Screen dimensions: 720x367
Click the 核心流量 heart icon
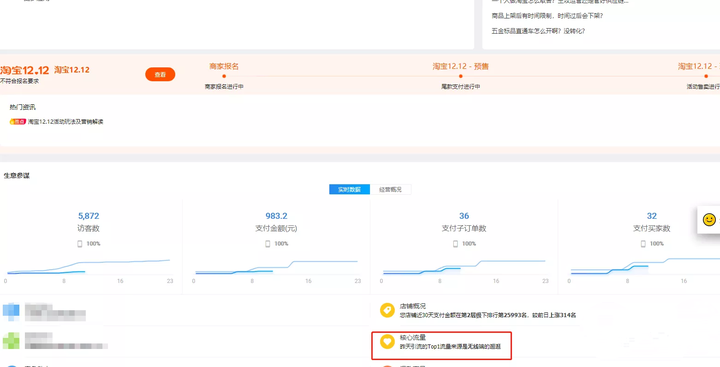387,341
